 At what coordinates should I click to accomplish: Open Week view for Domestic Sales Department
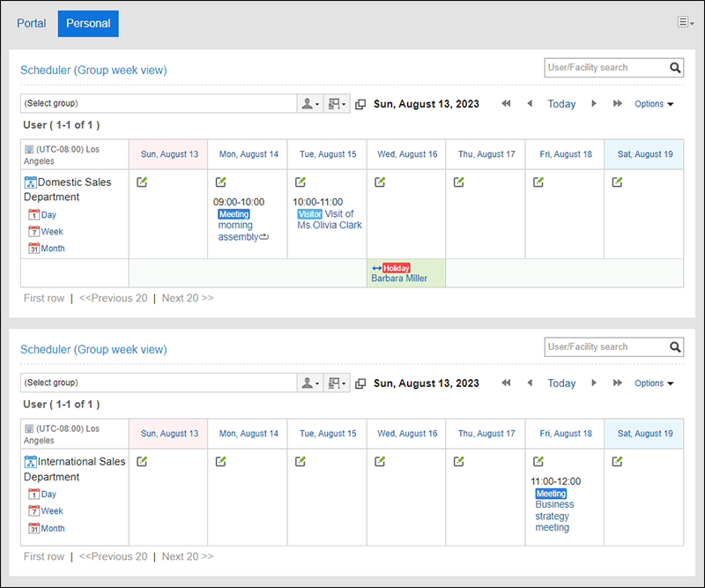point(46,232)
